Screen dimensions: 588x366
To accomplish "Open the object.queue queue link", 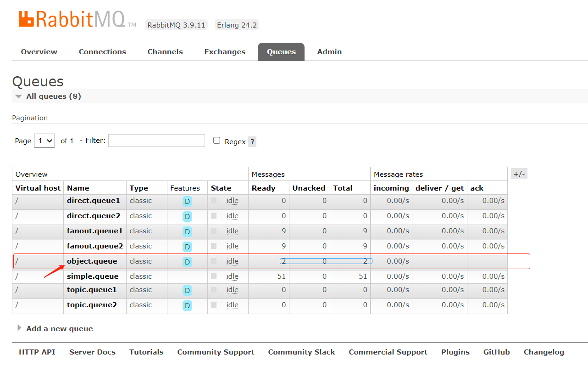I will click(x=92, y=261).
